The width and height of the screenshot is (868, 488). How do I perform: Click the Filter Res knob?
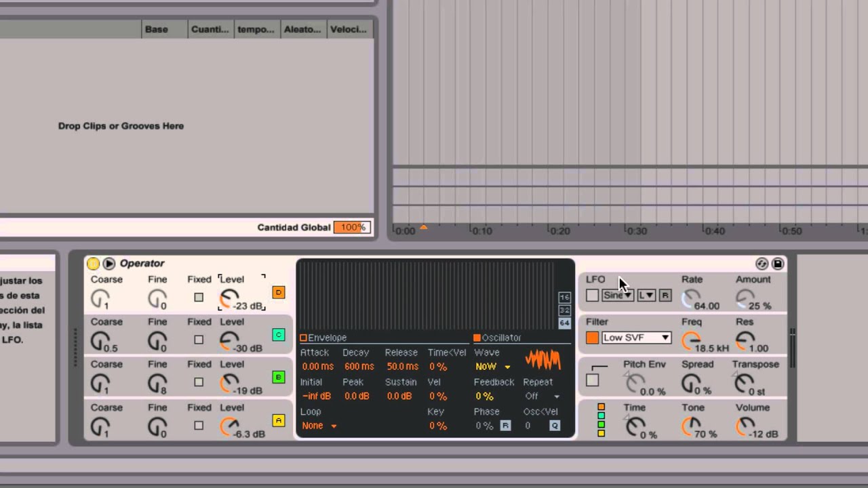point(745,340)
